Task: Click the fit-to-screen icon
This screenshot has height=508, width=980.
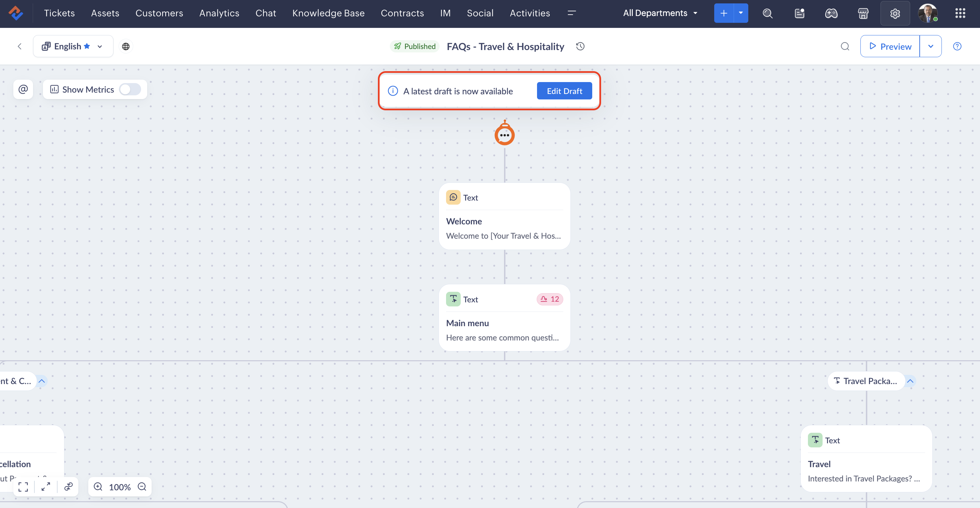Action: point(23,487)
